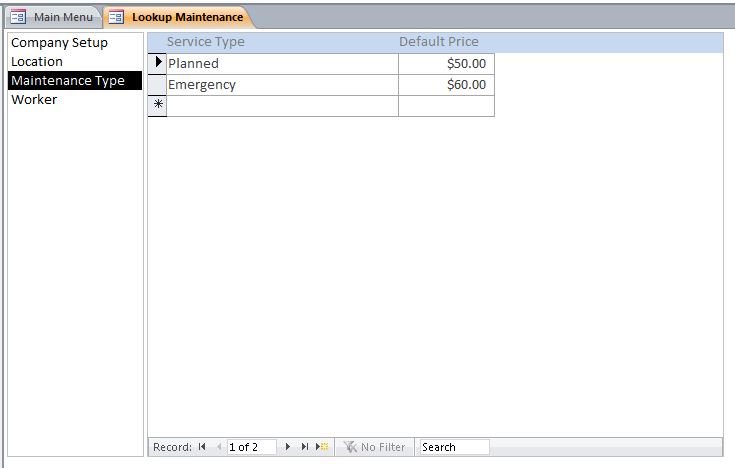Choose Maintenance Type in the sidebar
Image resolution: width=735 pixels, height=468 pixels.
pos(68,81)
